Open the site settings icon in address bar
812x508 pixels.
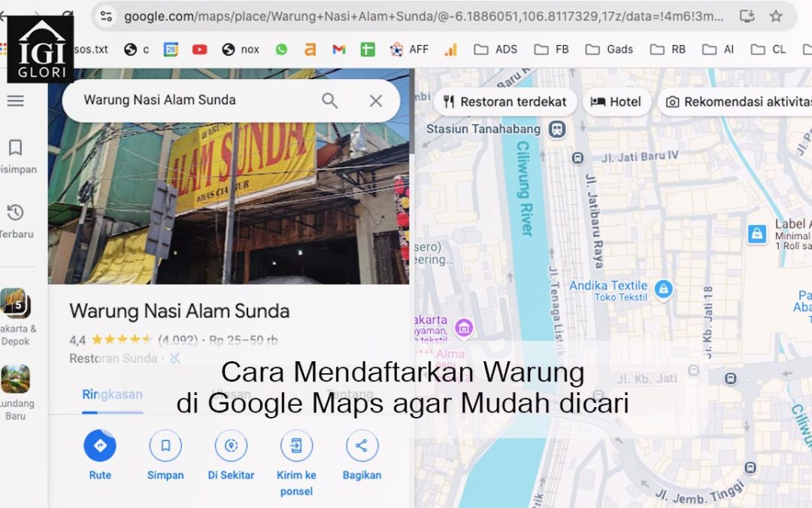[106, 16]
